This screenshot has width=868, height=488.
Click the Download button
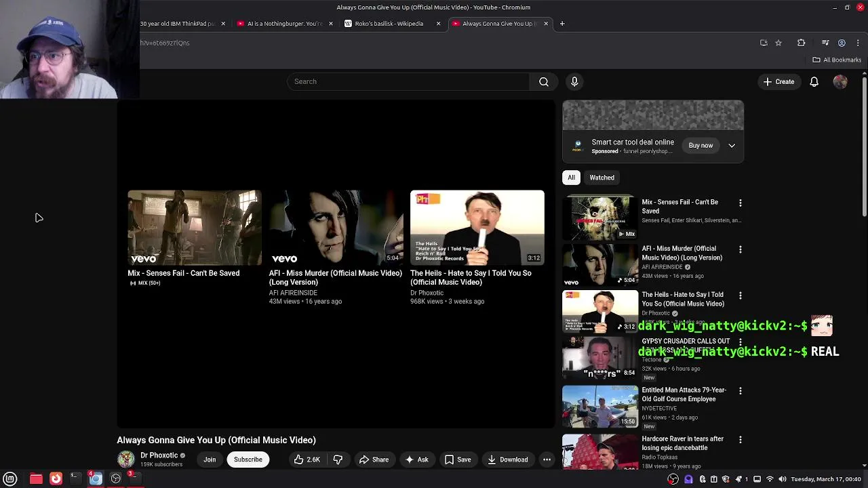507,460
